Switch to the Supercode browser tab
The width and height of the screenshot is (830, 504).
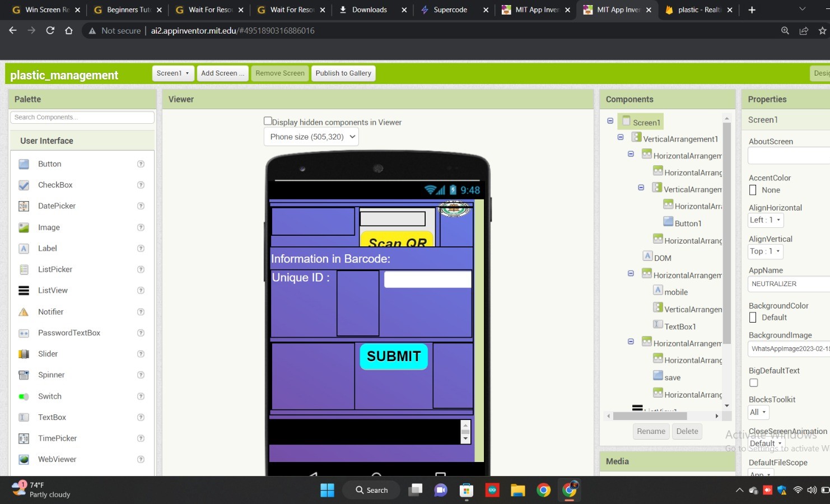click(450, 10)
